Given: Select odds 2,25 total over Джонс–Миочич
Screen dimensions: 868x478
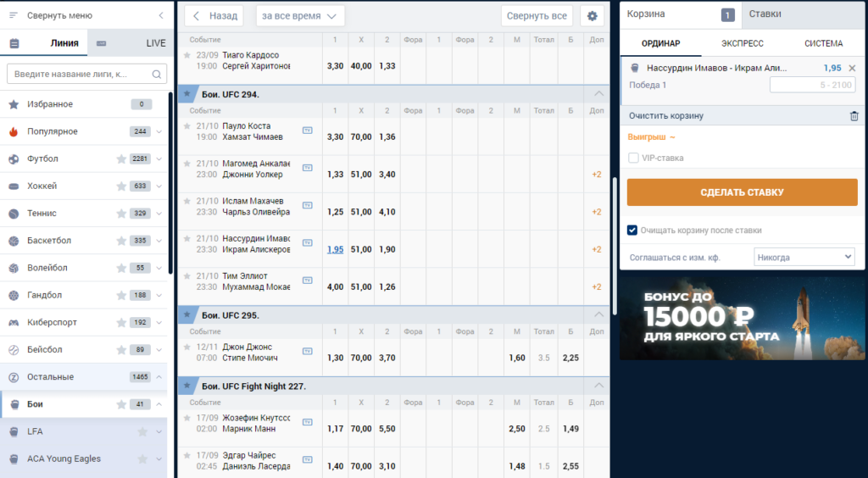Looking at the screenshot, I should click(570, 358).
